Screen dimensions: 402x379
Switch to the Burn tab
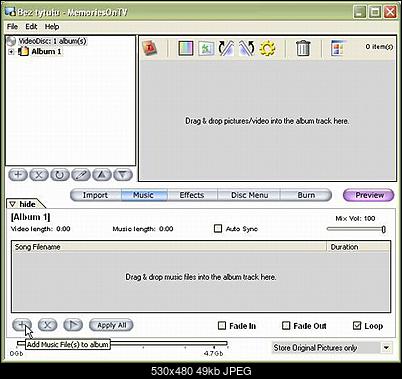point(306,195)
